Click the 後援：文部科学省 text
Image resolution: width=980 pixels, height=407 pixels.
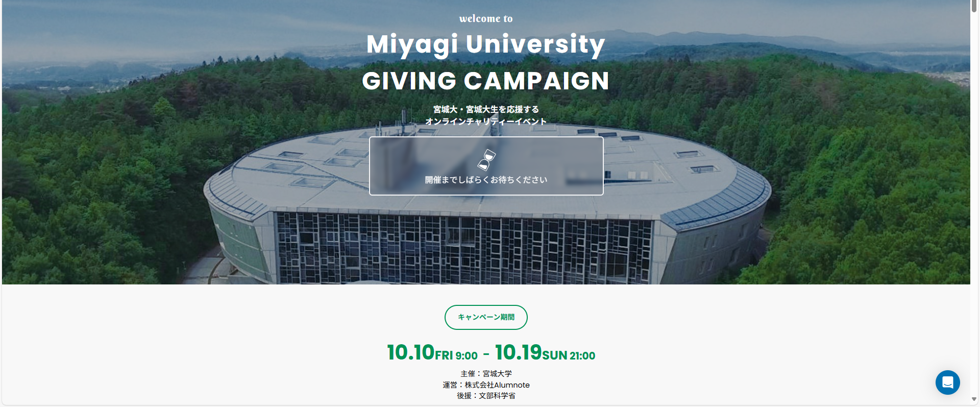(486, 396)
